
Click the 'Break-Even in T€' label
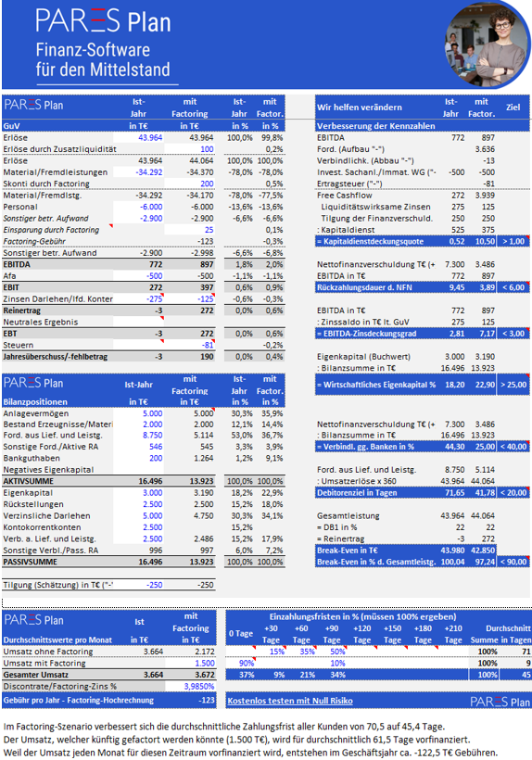pyautogui.click(x=348, y=551)
